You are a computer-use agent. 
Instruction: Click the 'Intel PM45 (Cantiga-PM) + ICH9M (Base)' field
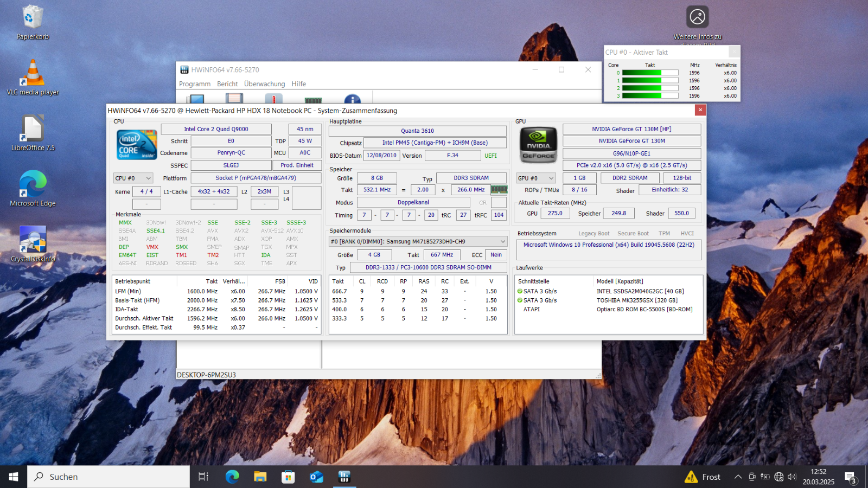click(435, 143)
